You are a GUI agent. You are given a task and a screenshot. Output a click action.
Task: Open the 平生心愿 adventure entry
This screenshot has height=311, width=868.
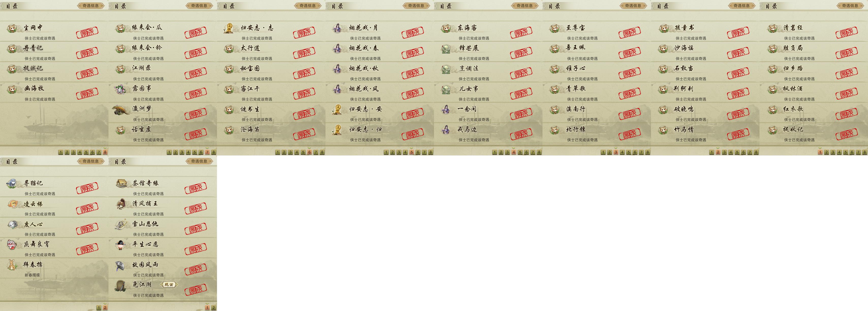[x=163, y=248]
